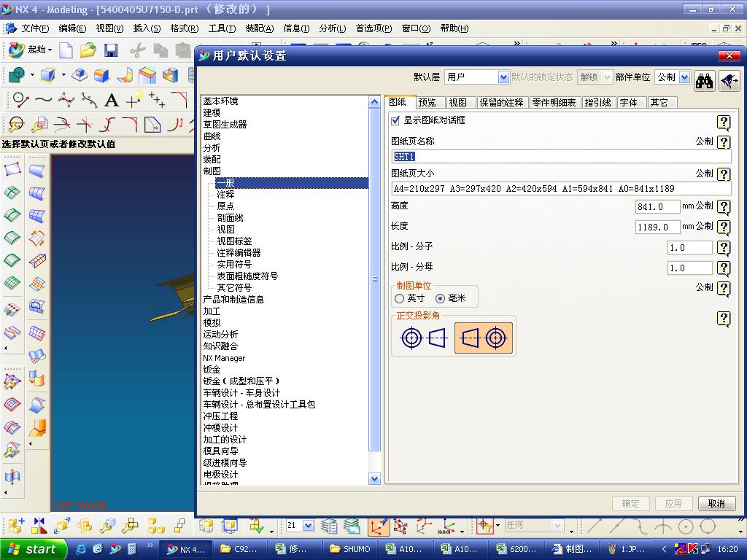The height and width of the screenshot is (560, 747).
Task: Open the 部件单位 dropdown showing 公制
Action: click(684, 77)
